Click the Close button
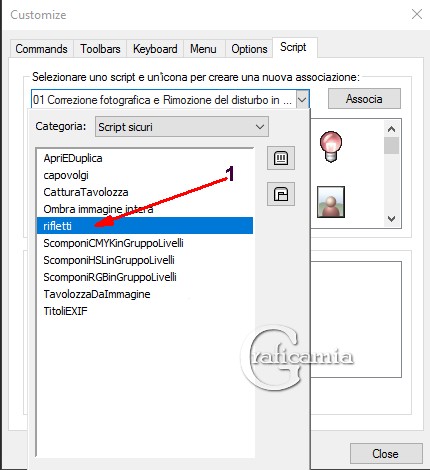 click(x=386, y=454)
